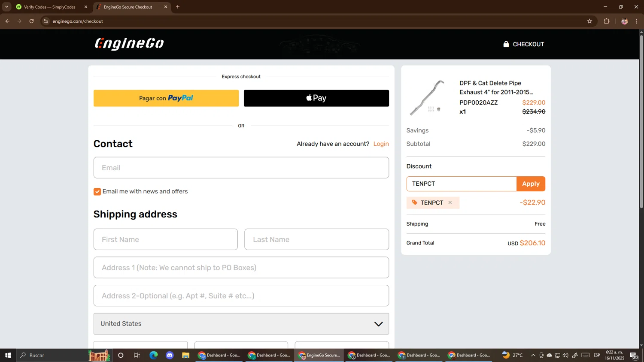644x362 pixels.
Task: Pay with the Apple Pay button
Action: tap(316, 98)
